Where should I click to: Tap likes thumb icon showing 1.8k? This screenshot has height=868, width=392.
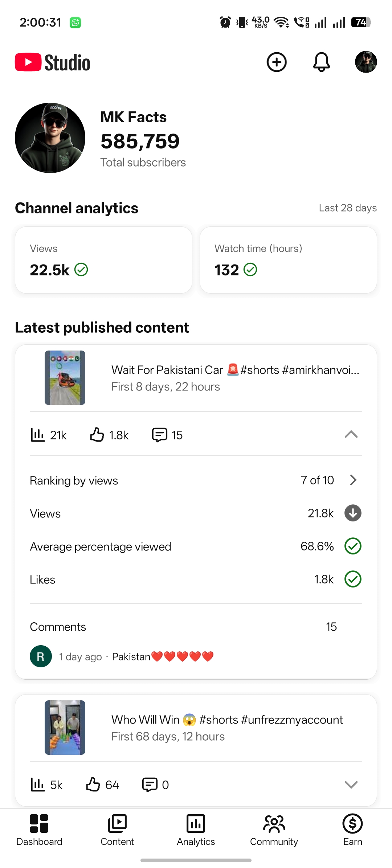[x=97, y=434]
